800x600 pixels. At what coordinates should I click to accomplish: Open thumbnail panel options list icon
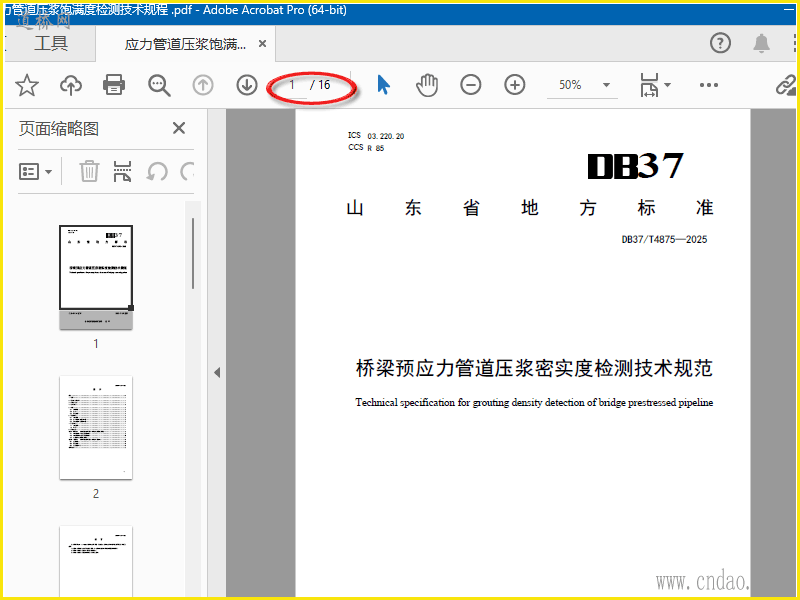click(x=35, y=171)
